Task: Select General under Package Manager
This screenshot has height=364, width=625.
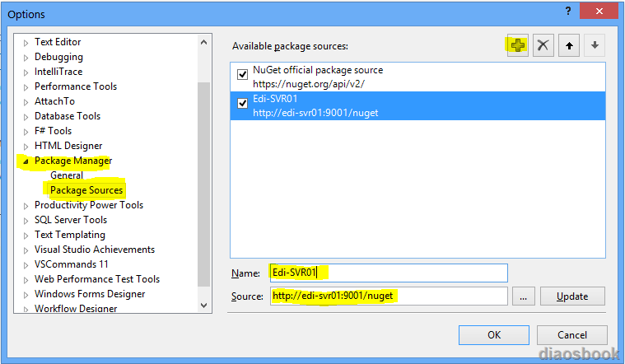Action: coord(67,175)
